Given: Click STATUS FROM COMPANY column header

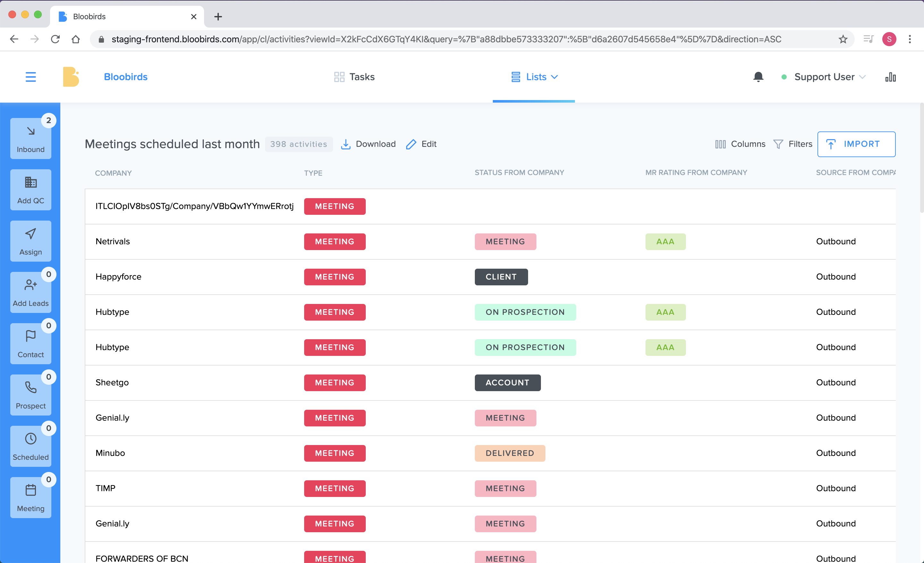Looking at the screenshot, I should (519, 173).
